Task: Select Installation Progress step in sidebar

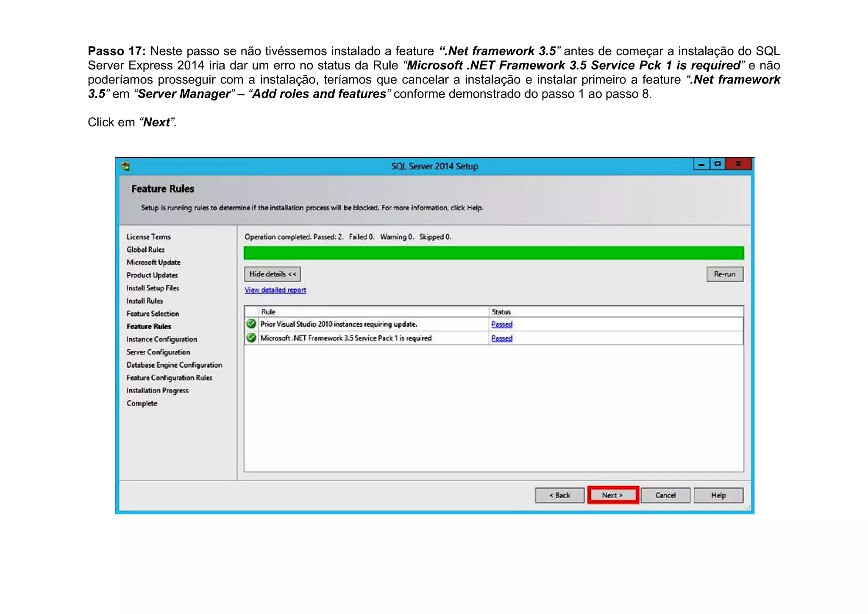Action: tap(158, 391)
